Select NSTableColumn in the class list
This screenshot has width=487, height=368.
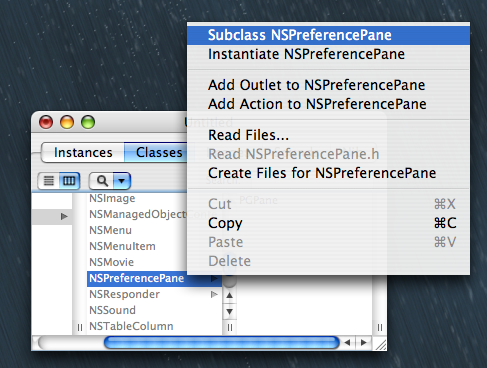(x=154, y=326)
